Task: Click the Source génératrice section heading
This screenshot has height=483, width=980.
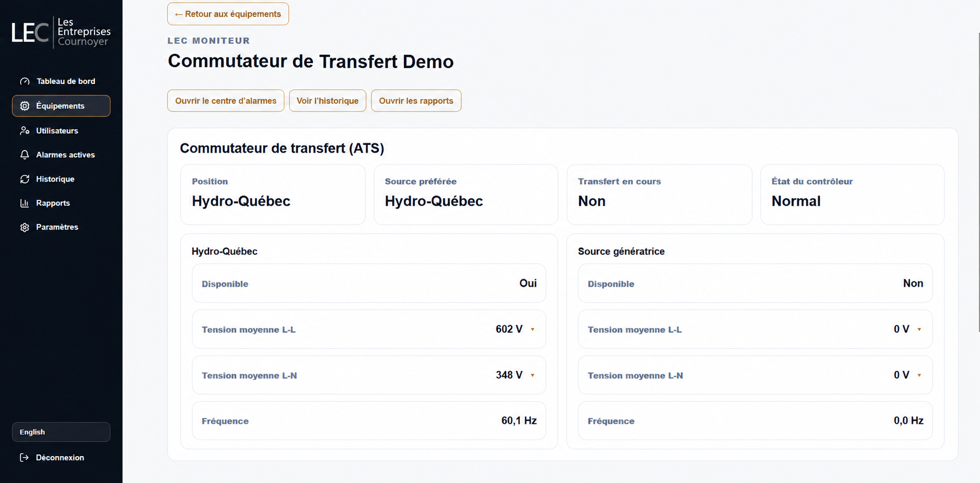Action: [x=621, y=251]
